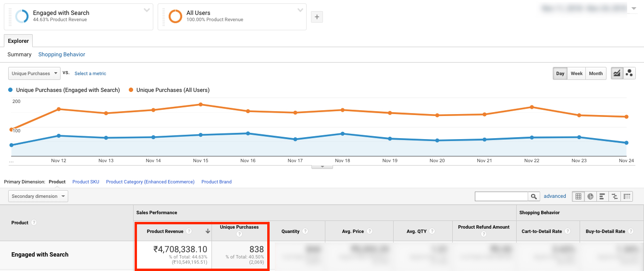Set chart interval to Month
Viewport: 644px width, 271px height.
[x=595, y=74]
